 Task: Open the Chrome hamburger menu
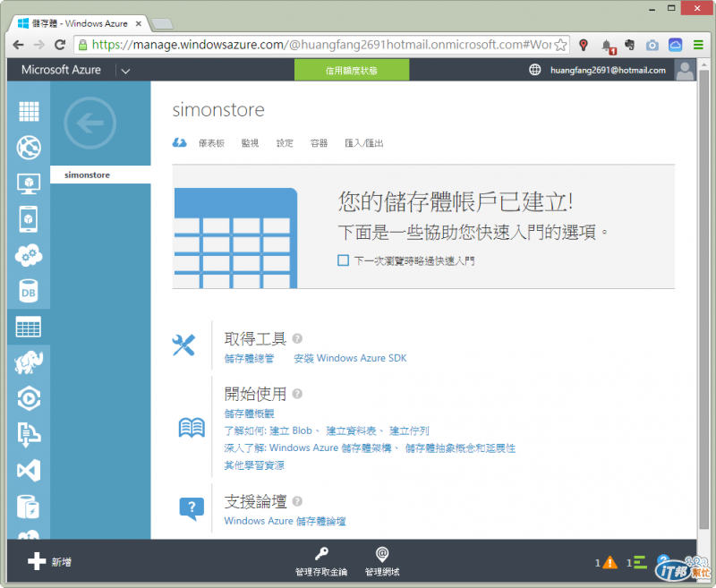point(698,45)
